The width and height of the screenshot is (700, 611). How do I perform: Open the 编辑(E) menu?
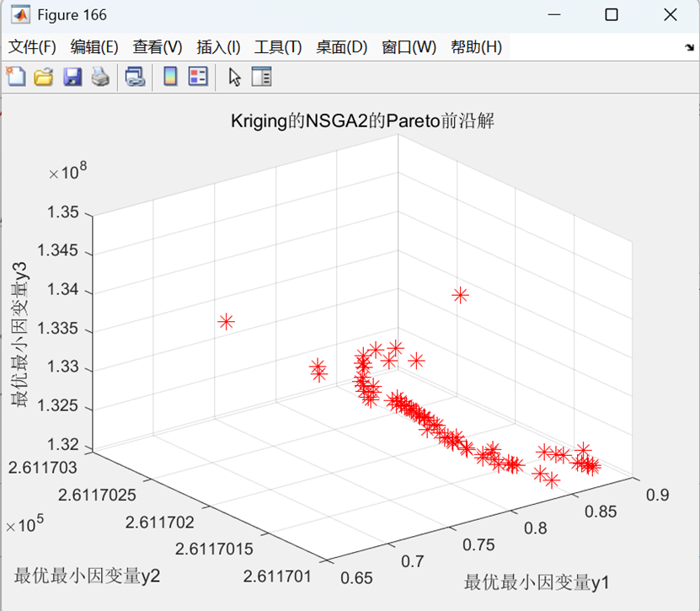[94, 47]
